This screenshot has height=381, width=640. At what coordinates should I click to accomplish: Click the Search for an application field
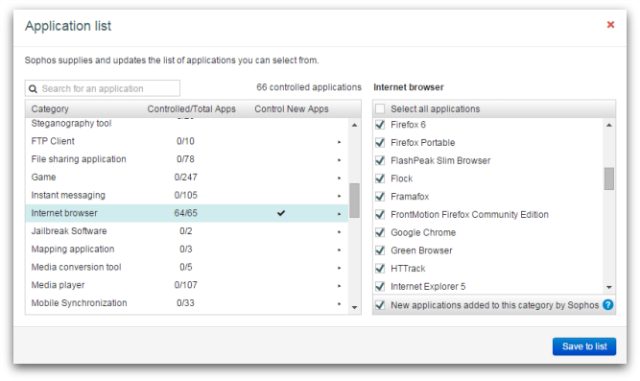coord(102,89)
